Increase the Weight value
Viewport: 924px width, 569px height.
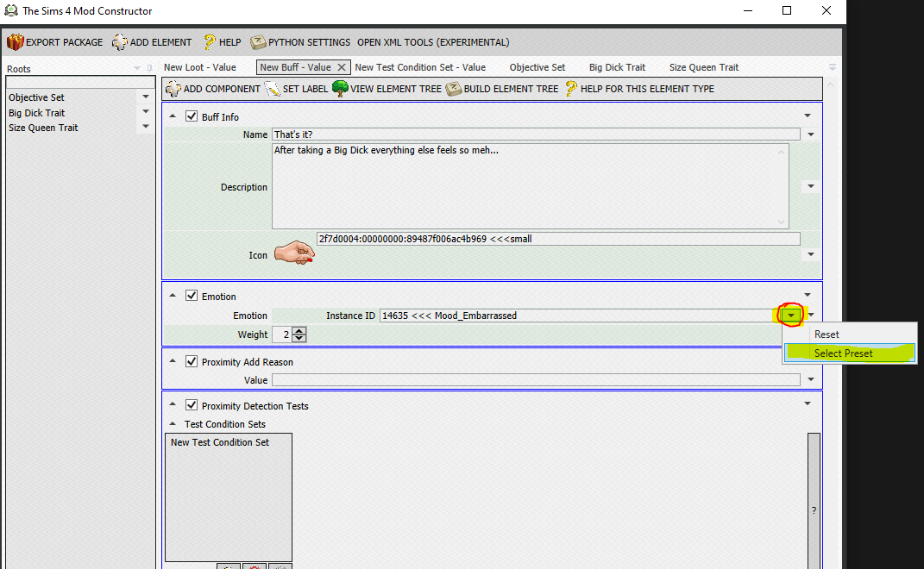point(299,331)
